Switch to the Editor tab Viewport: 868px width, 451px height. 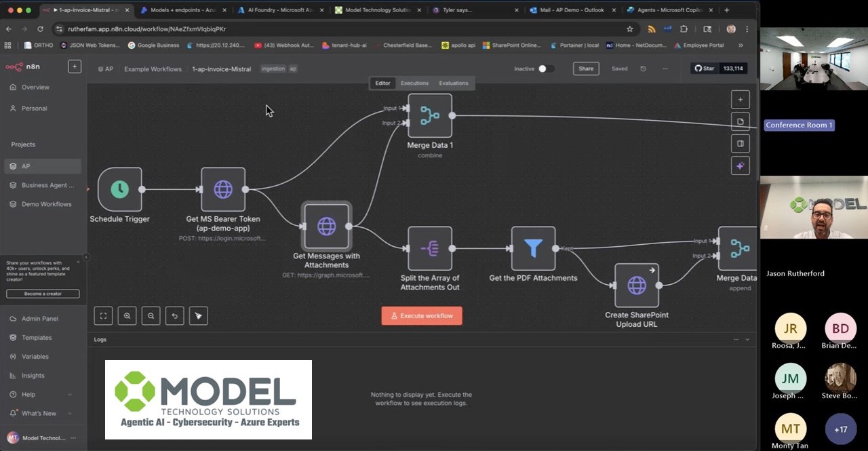383,83
